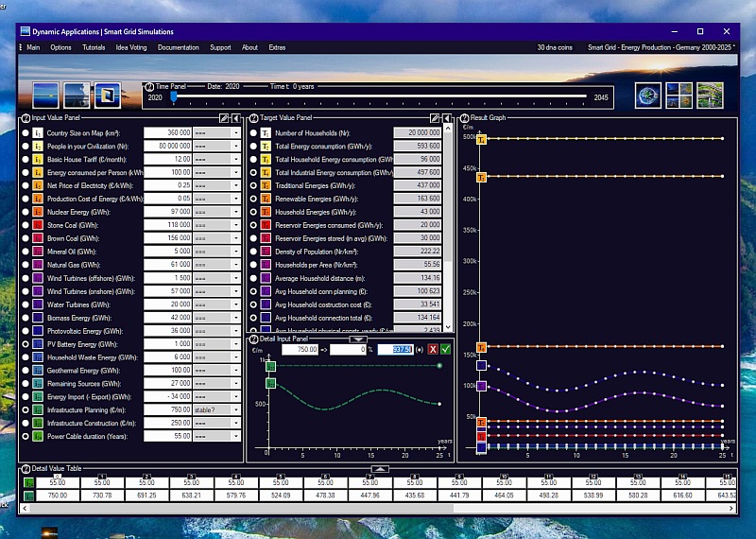This screenshot has width=756, height=539.
Task: Open the Time Panel help icon
Action: click(149, 87)
